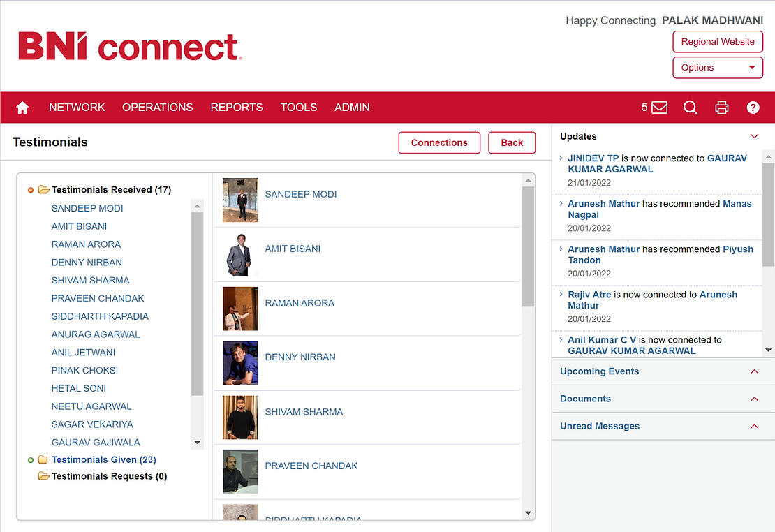Click the BNI connect logo
Viewport: 775px width, 532px height.
(130, 47)
